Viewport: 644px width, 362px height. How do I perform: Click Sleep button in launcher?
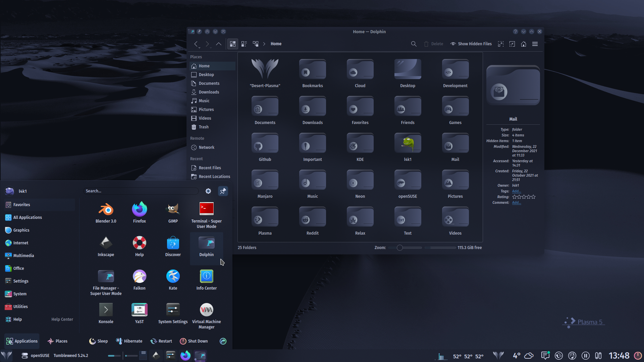pos(99,341)
